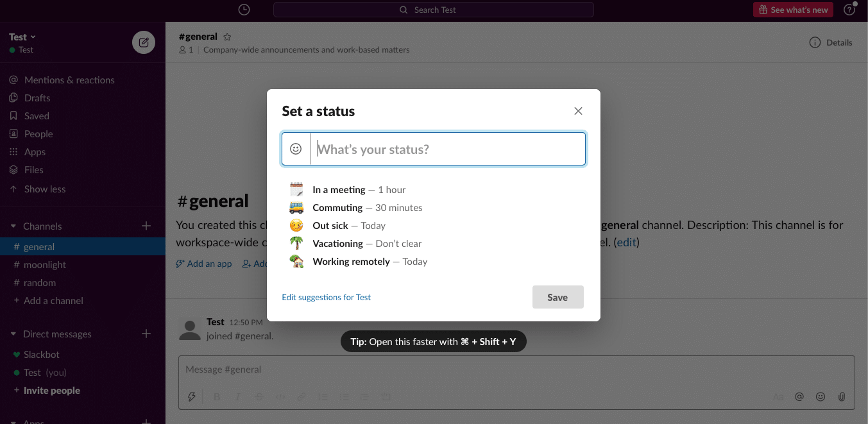Click Invite people
Image resolution: width=868 pixels, height=424 pixels.
(x=52, y=391)
